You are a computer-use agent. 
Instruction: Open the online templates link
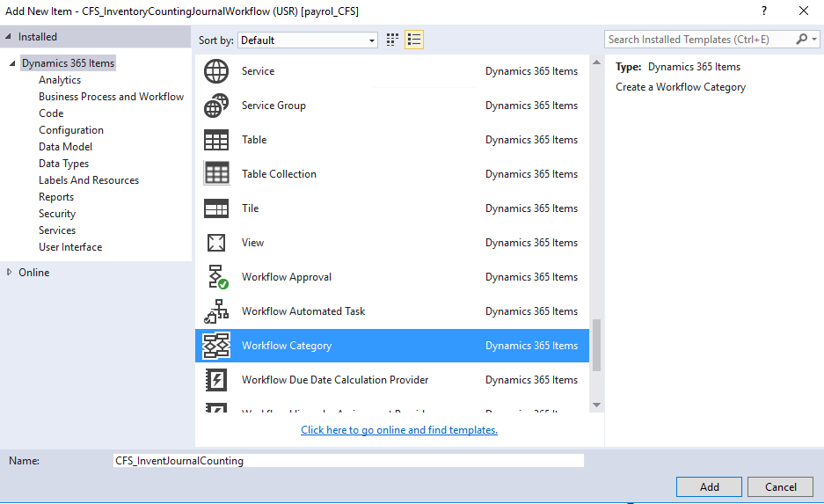[x=399, y=430]
